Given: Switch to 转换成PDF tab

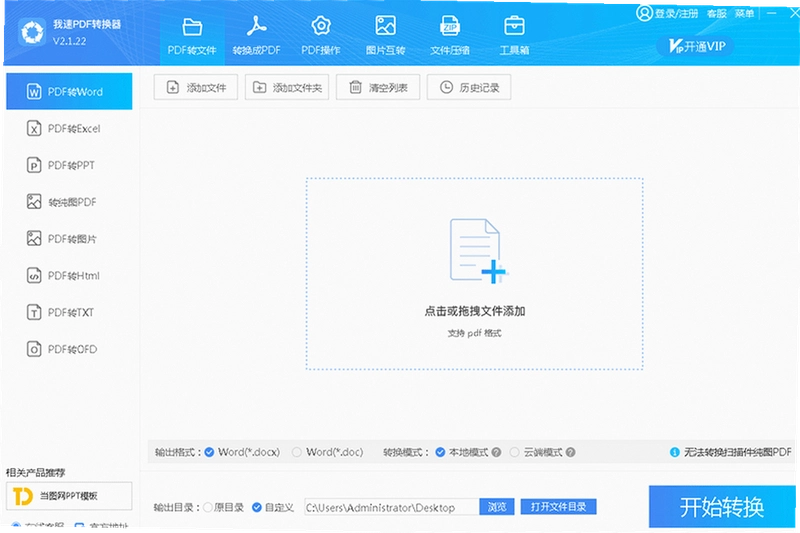Looking at the screenshot, I should click(256, 37).
